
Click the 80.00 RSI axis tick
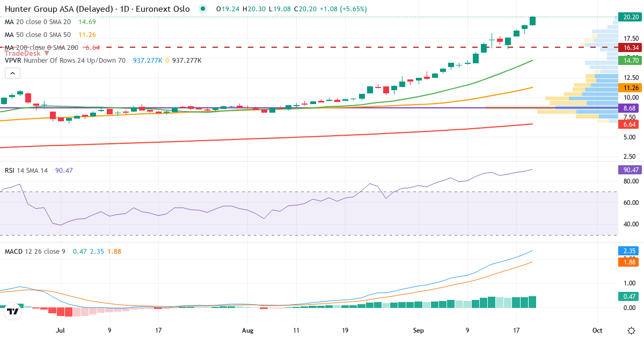tap(631, 181)
